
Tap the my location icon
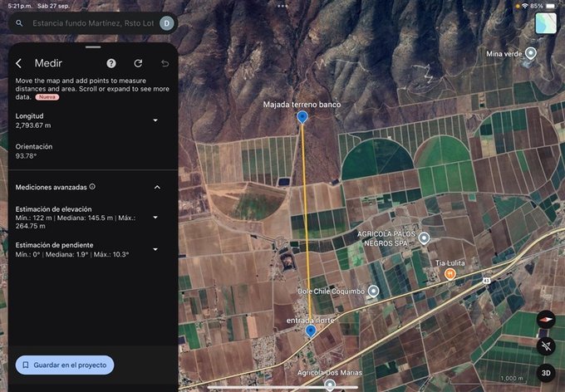pyautogui.click(x=545, y=345)
